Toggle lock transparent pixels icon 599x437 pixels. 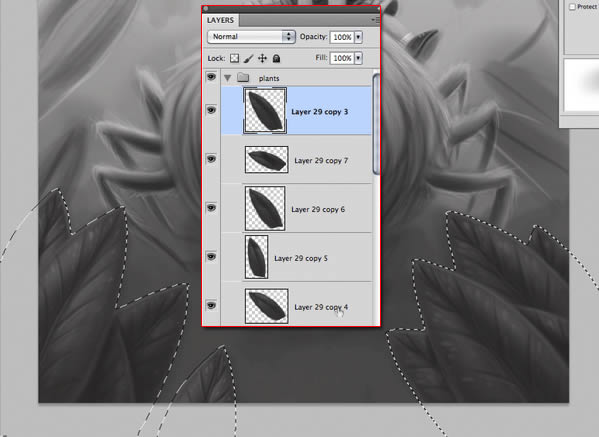tap(235, 58)
